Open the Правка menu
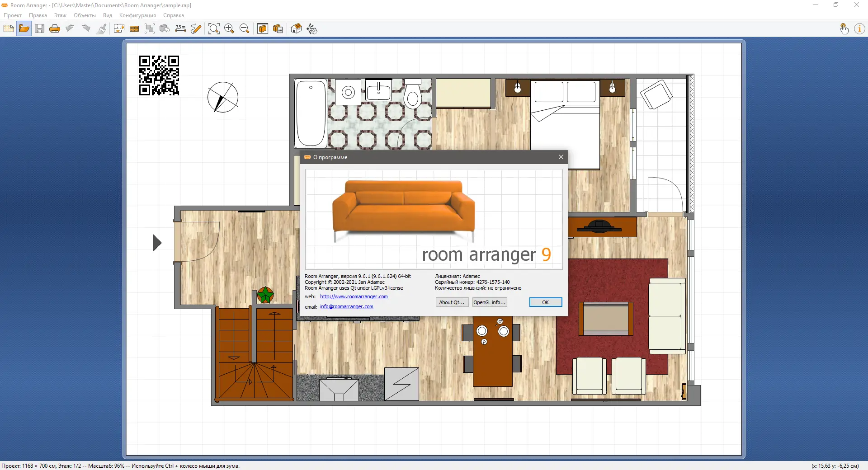 tap(38, 15)
